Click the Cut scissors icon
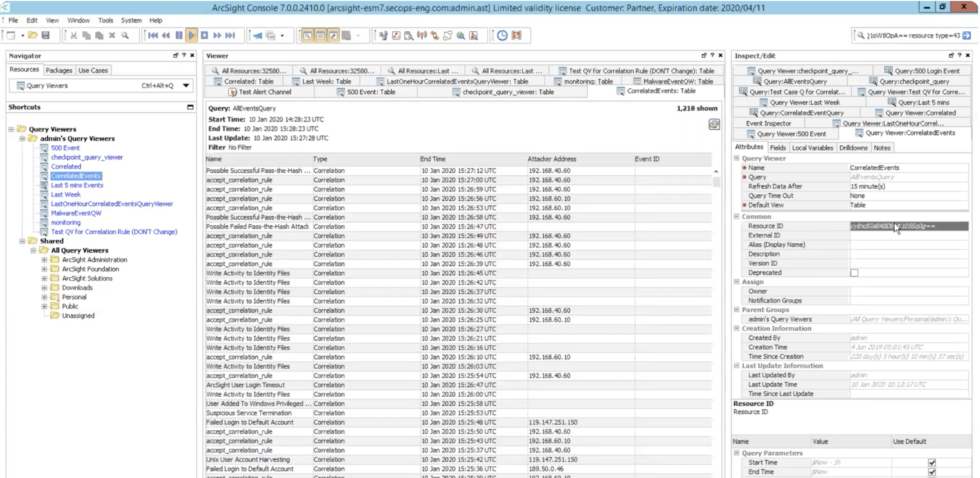Screen dimensions: 980x478 click(74, 35)
